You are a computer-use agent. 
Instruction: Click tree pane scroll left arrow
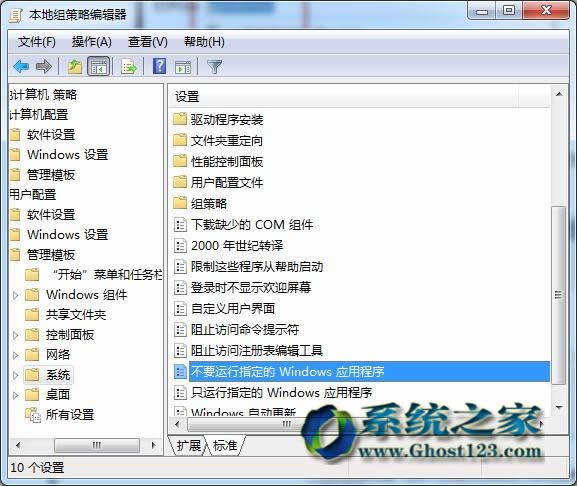(18, 445)
